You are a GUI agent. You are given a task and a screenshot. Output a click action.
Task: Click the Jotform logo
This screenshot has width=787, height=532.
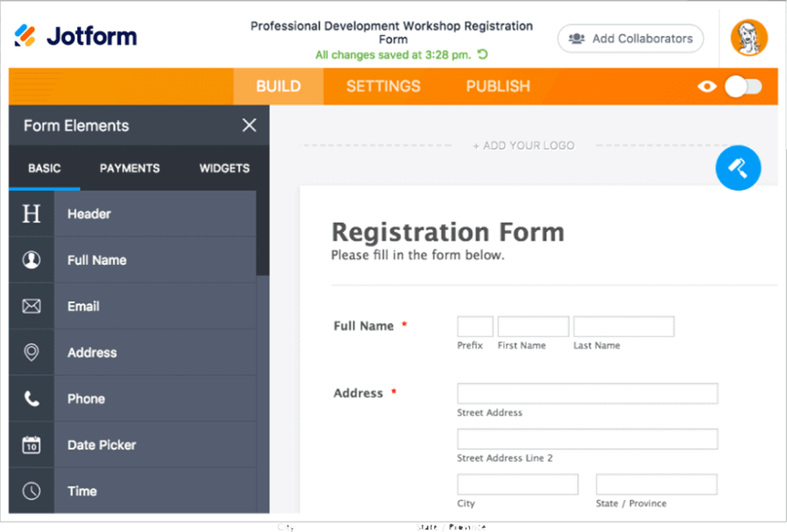[74, 36]
